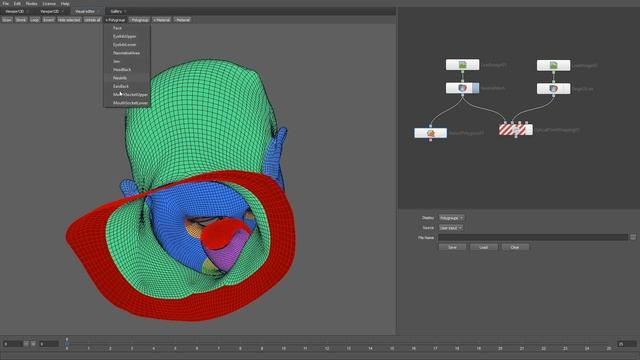The image size is (640, 360).
Task: Open the + Material dropdown
Action: tap(162, 20)
